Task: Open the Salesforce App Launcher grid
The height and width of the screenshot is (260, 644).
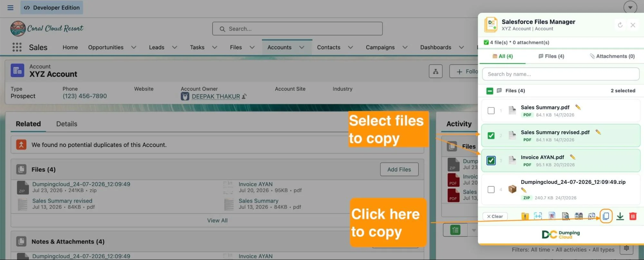Action: (x=17, y=47)
